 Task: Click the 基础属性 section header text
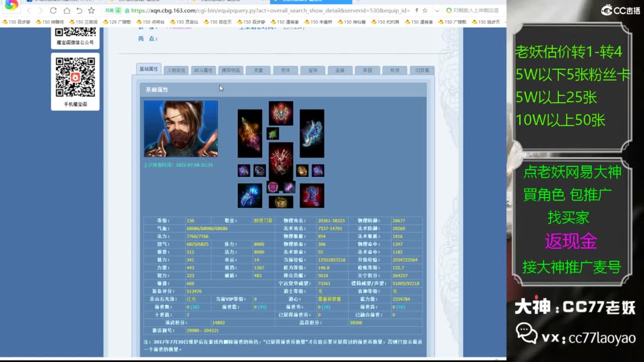pos(157,89)
